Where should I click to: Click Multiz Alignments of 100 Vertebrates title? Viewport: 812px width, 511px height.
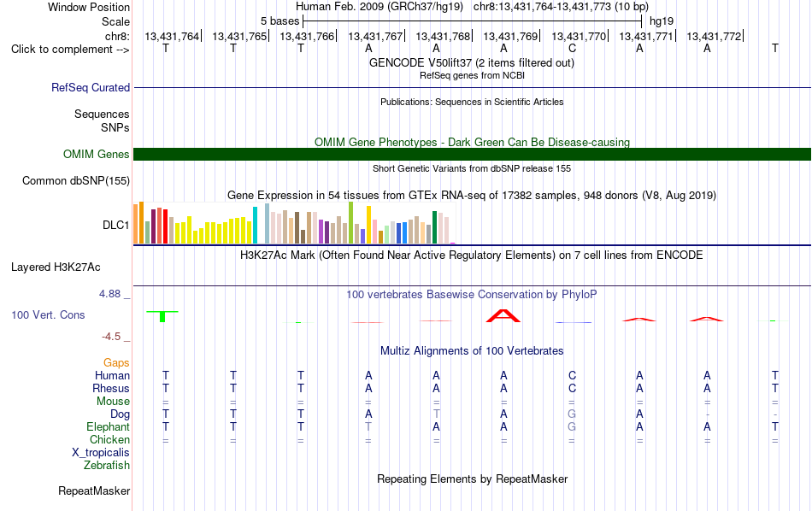[x=472, y=351]
